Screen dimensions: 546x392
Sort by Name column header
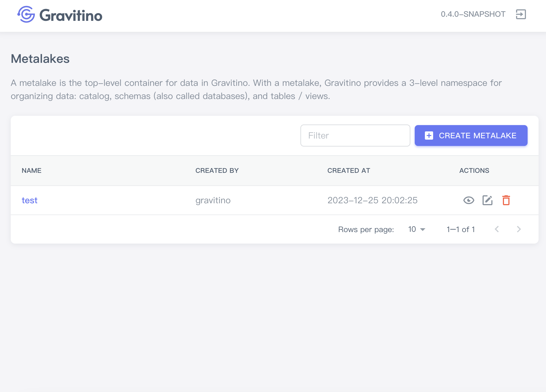[32, 171]
